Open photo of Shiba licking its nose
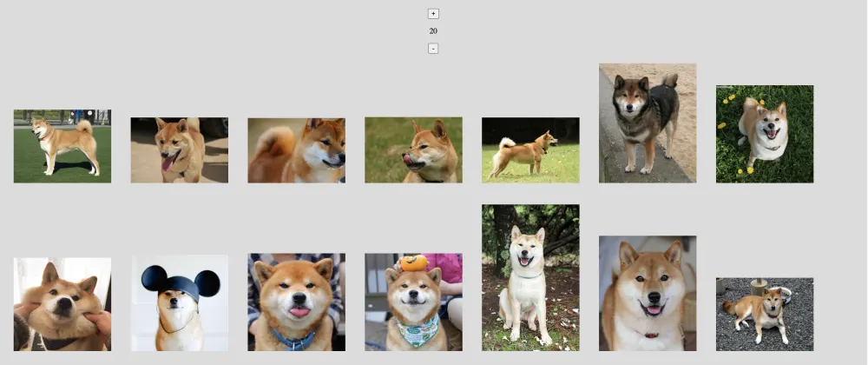The image size is (868, 365). coord(413,150)
